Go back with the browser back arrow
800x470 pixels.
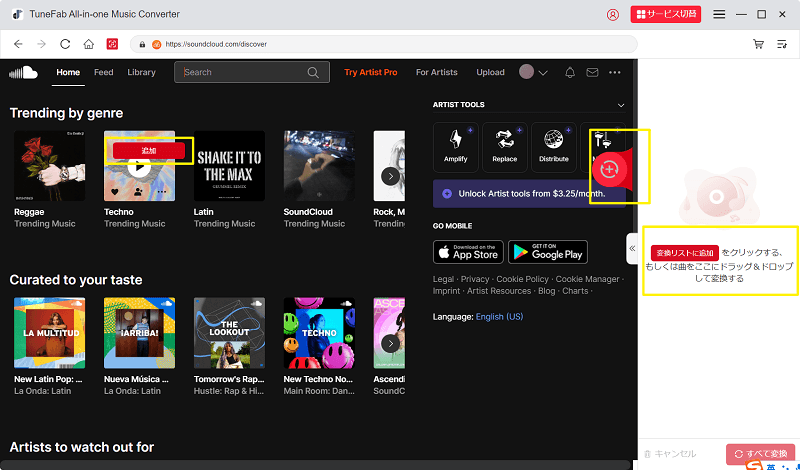coord(18,44)
